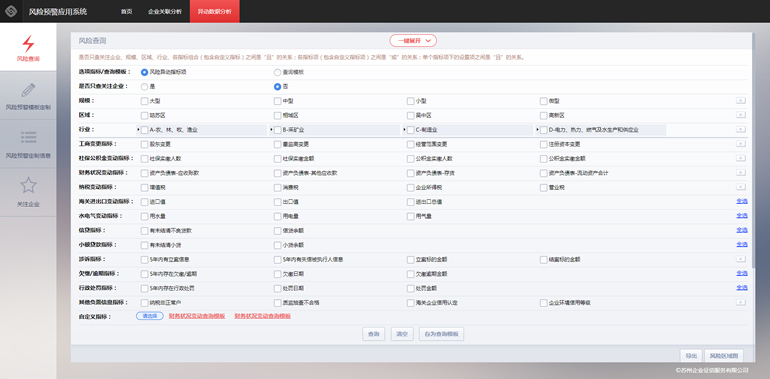Expand the 区域 row with its plus button
This screenshot has width=770, height=379.
coord(741,115)
